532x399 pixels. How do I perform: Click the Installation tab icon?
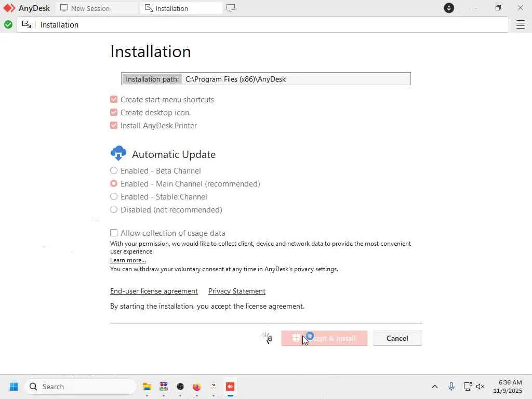coord(149,8)
